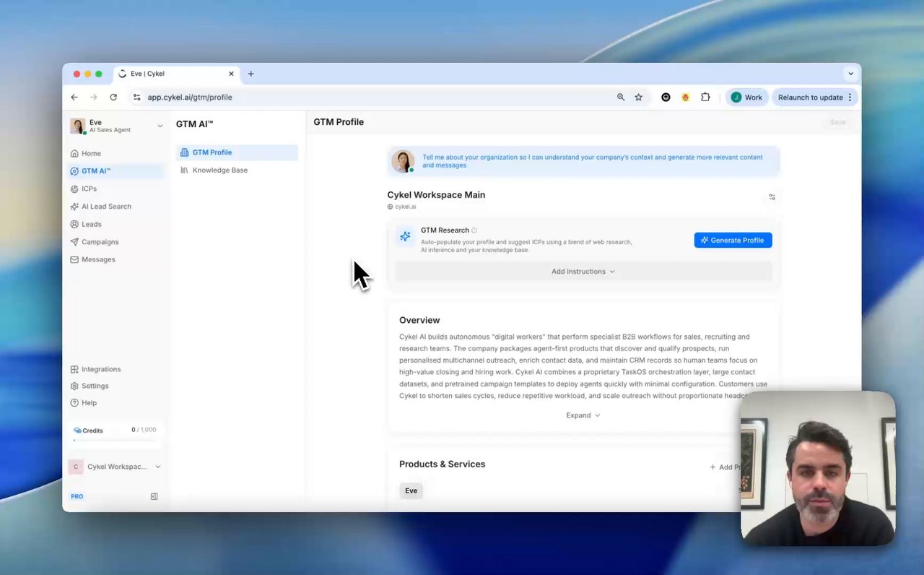Click the workspace settings sliders icon
924x575 pixels.
pos(772,196)
